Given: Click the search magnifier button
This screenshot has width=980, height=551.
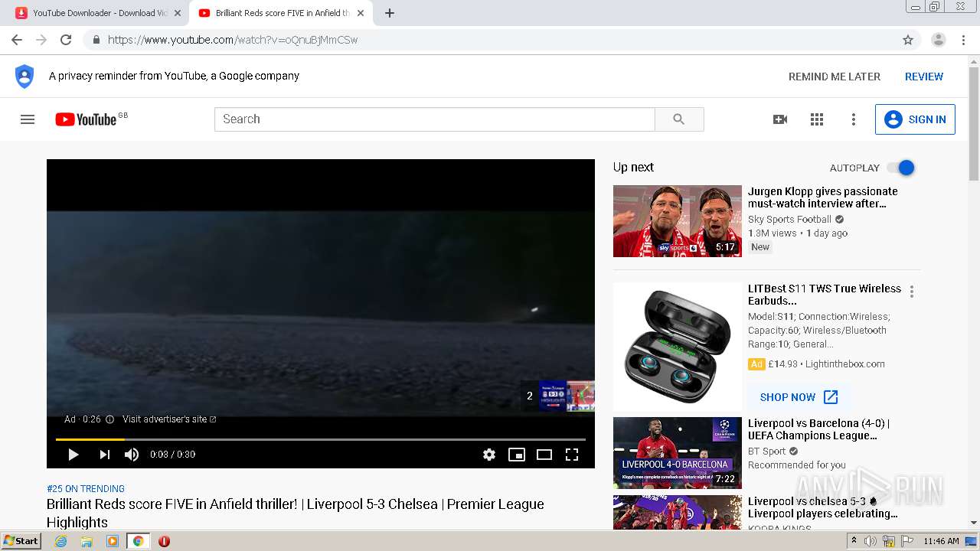Looking at the screenshot, I should tap(679, 119).
